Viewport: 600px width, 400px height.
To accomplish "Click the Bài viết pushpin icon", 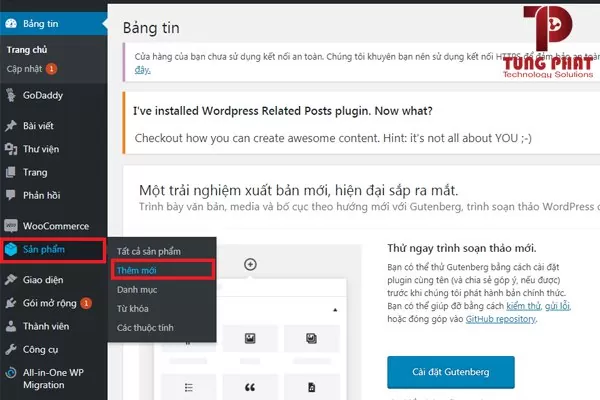I will pyautogui.click(x=11, y=126).
